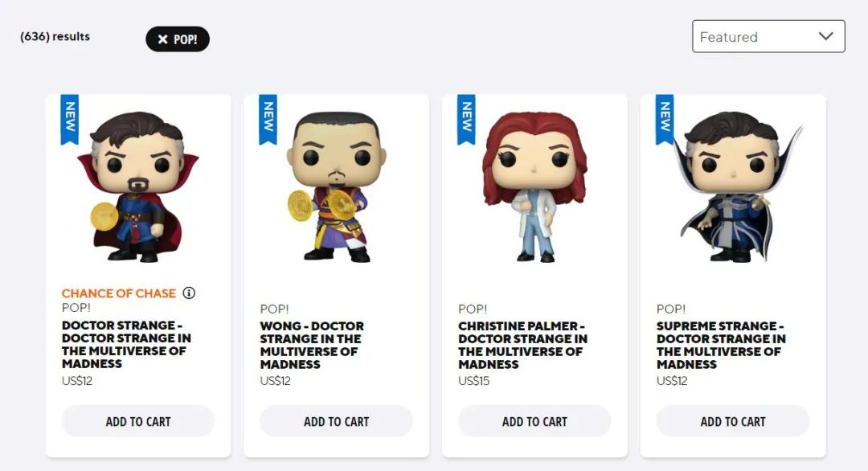Open the Christine Palmer figure image
868x471 pixels.
point(534,186)
